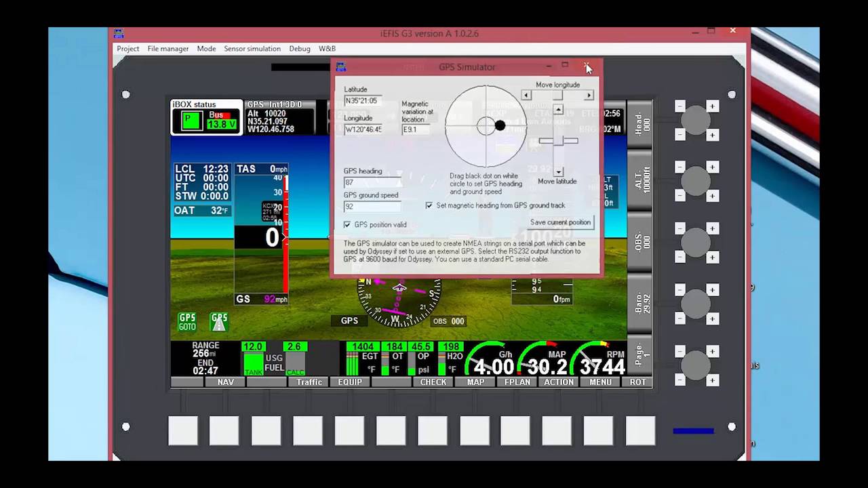Toggle Set magnetic heading from GPS ground track

pyautogui.click(x=429, y=205)
